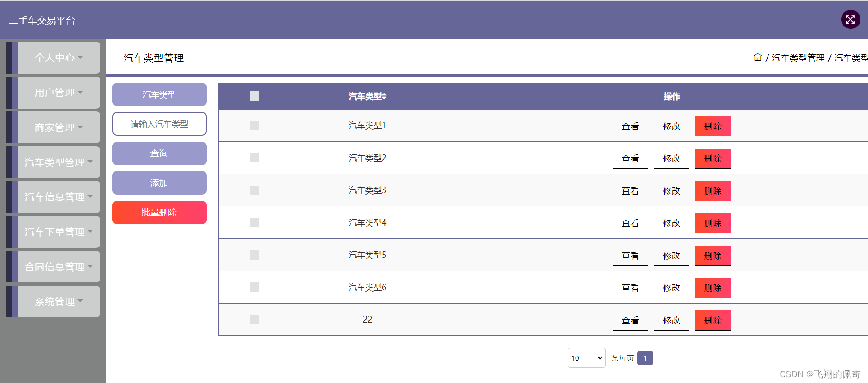868x383 pixels.
Task: Click 删除 in the 汽车类型3 row
Action: [x=713, y=191]
